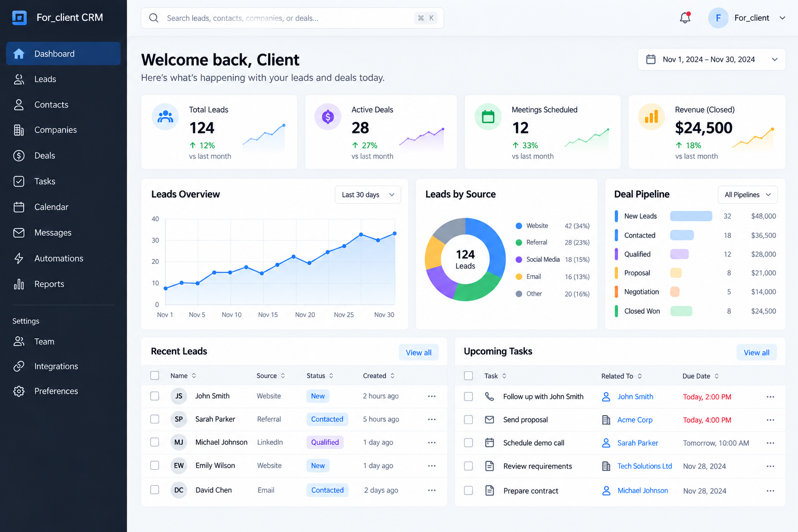Click View all in Upcoming Tasks
The width and height of the screenshot is (798, 532).
tap(756, 352)
